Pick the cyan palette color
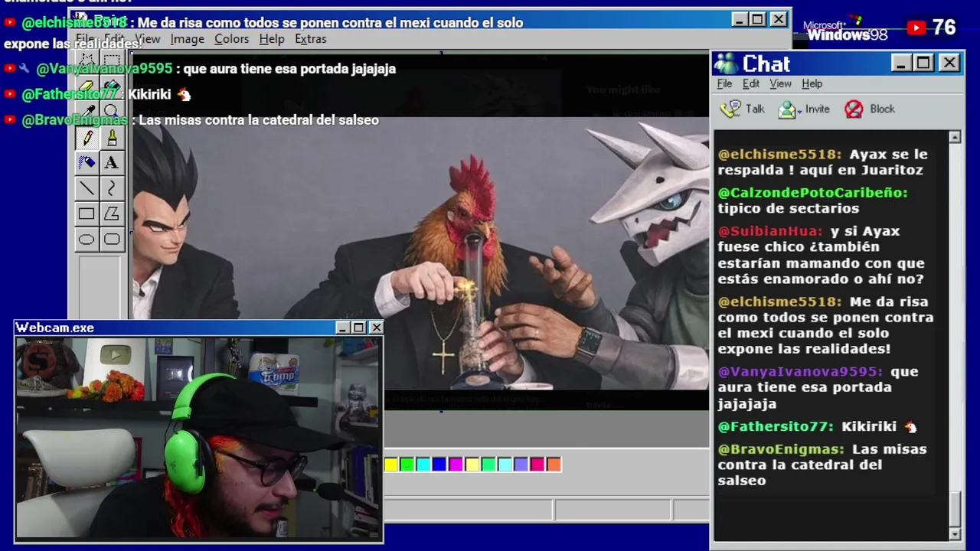The height and width of the screenshot is (551, 980). (423, 465)
